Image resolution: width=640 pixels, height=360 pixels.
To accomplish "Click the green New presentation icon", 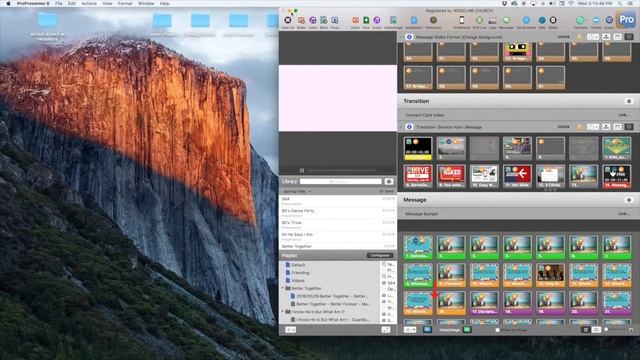I will 366,20.
